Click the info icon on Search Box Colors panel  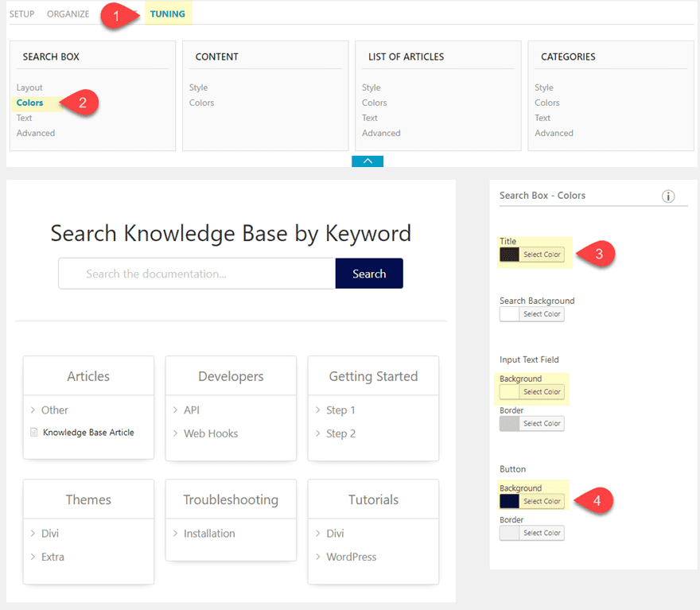click(668, 196)
